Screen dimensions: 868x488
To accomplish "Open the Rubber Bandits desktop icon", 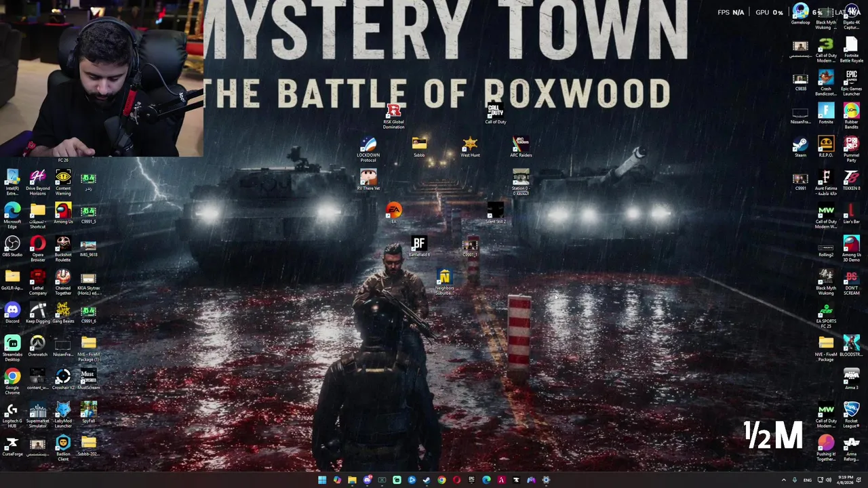I will (x=851, y=117).
